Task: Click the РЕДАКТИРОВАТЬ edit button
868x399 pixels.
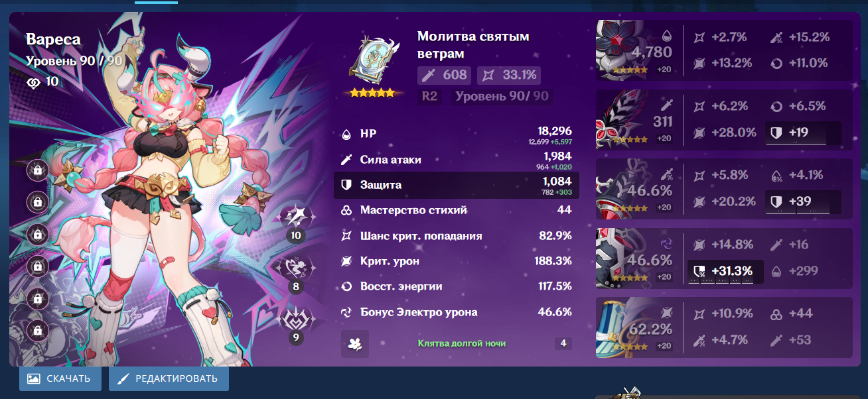Action: click(169, 378)
